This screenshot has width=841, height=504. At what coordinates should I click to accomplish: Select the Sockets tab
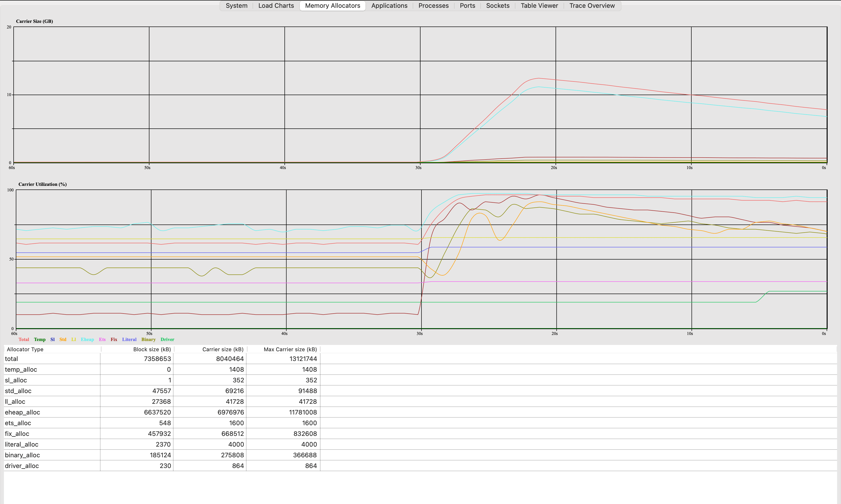[x=498, y=5]
